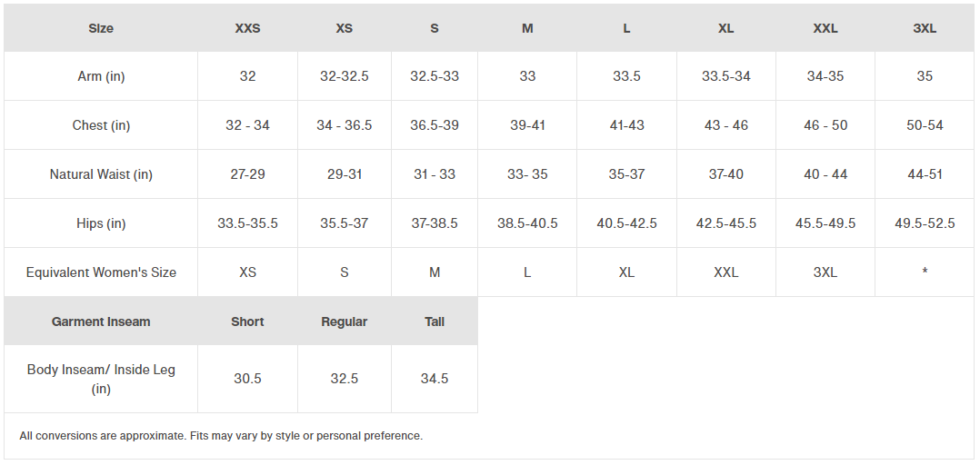
Task: Click the 34.5 tall inseam value
Action: [x=435, y=378]
